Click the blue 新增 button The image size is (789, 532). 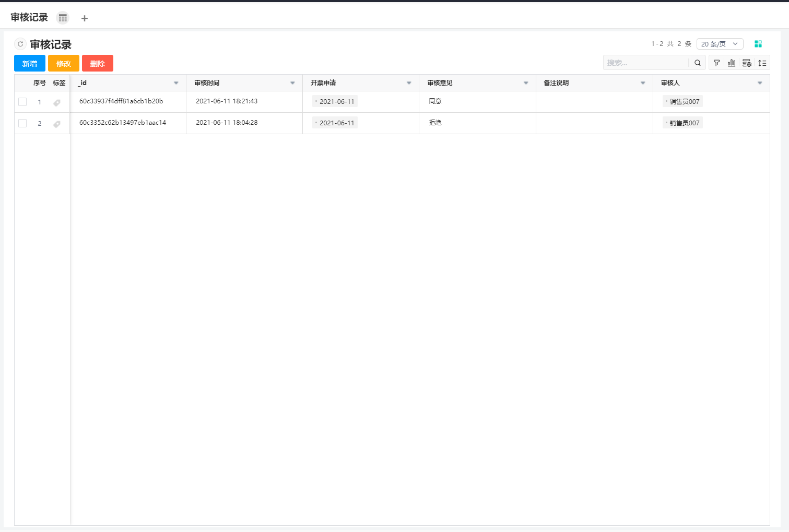30,63
